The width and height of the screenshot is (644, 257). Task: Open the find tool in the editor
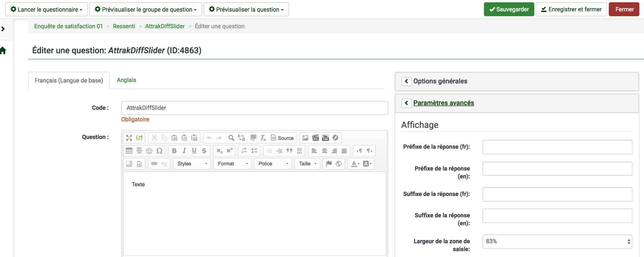(231, 138)
